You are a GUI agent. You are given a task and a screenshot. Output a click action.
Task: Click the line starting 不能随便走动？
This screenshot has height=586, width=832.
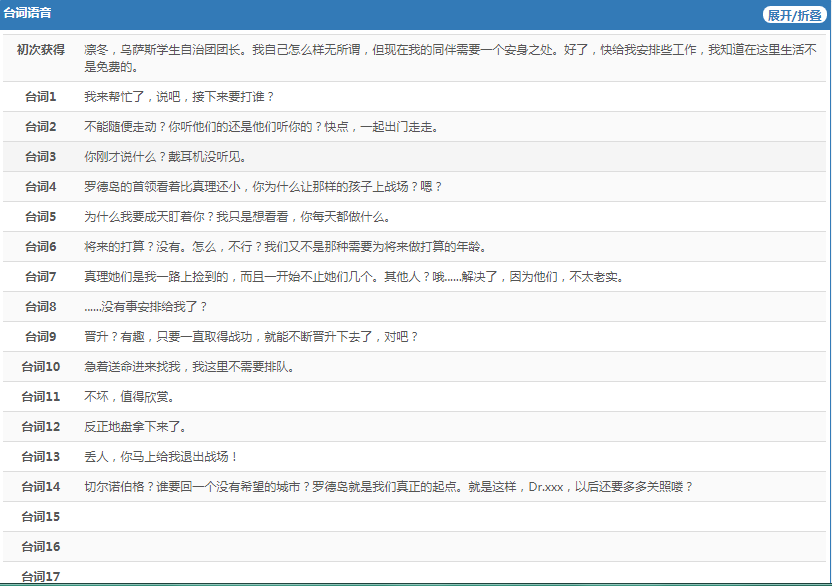point(261,127)
